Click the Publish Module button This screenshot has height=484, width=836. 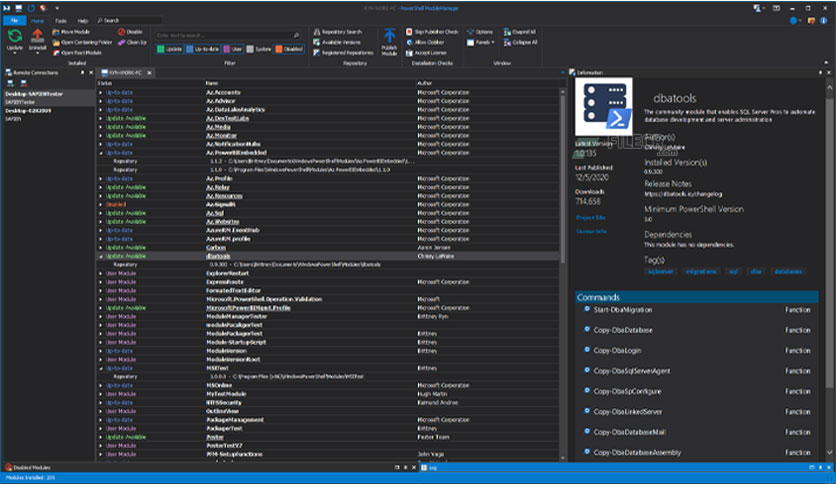tap(389, 42)
